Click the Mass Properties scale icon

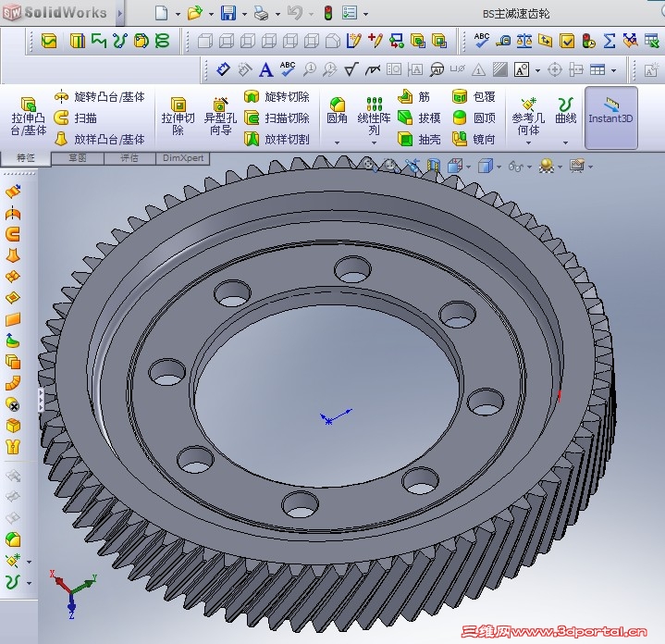click(x=524, y=41)
